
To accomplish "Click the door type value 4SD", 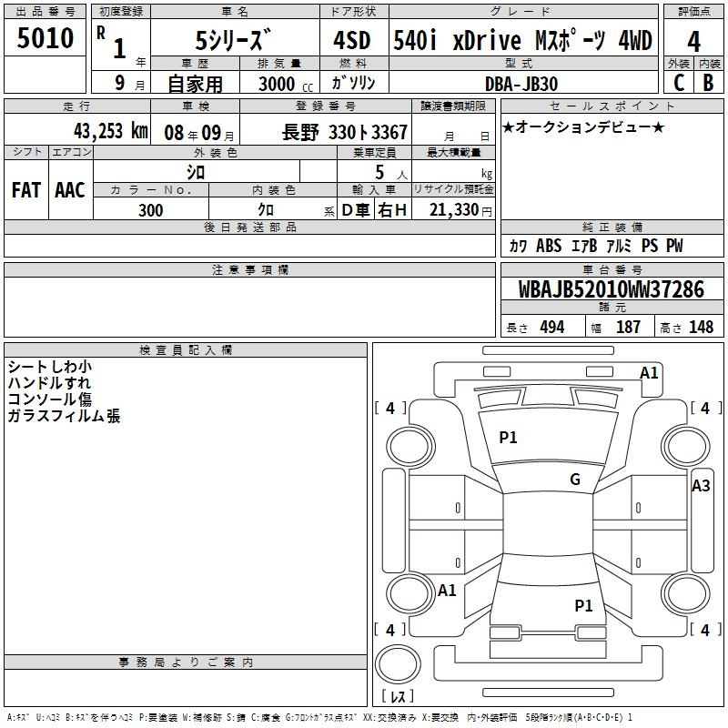I will tap(352, 40).
